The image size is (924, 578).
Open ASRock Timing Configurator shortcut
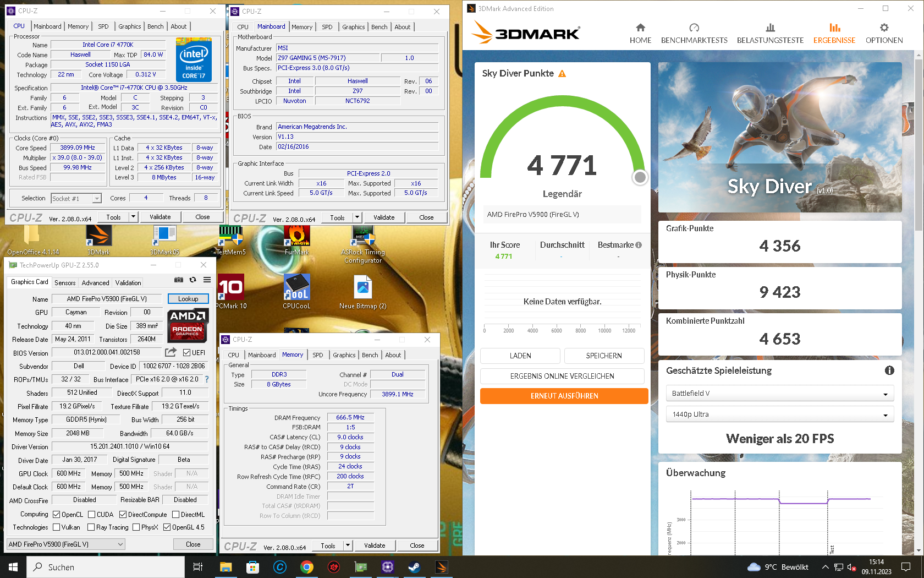click(363, 244)
